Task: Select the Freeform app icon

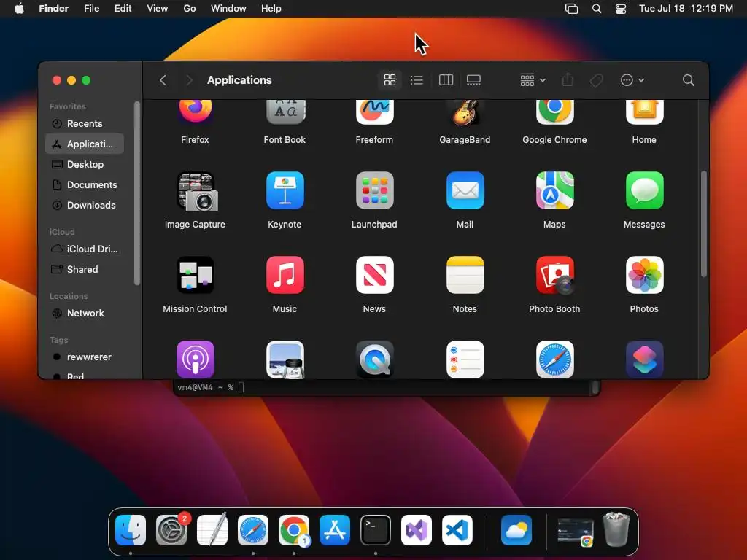Action: (374, 112)
